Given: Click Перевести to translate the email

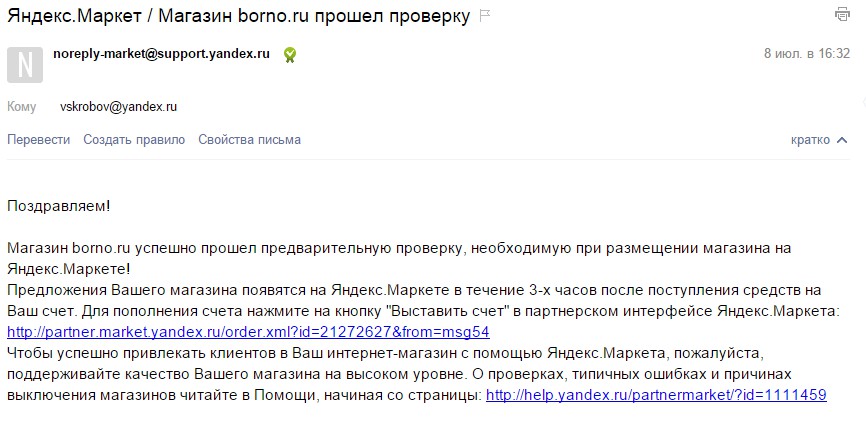Looking at the screenshot, I should [39, 140].
